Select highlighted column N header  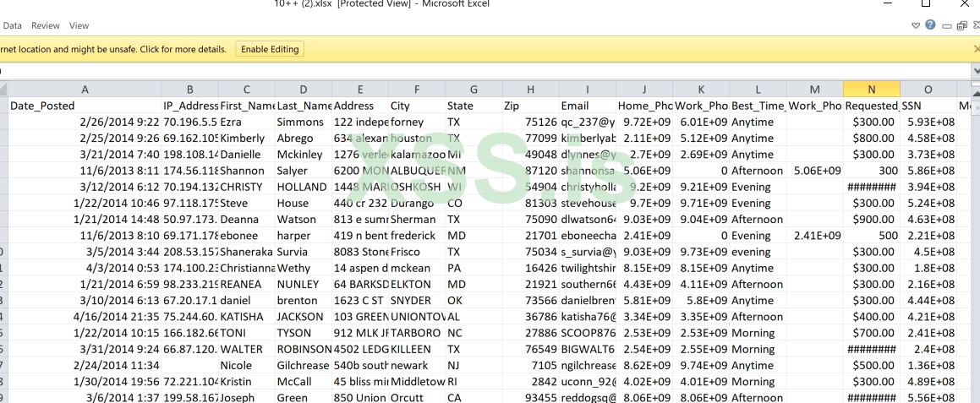pos(872,90)
